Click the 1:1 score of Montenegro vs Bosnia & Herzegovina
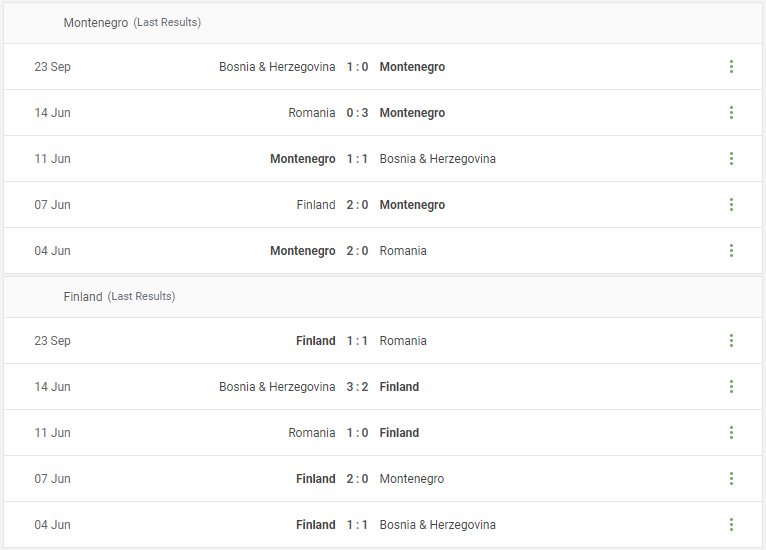 pos(357,159)
